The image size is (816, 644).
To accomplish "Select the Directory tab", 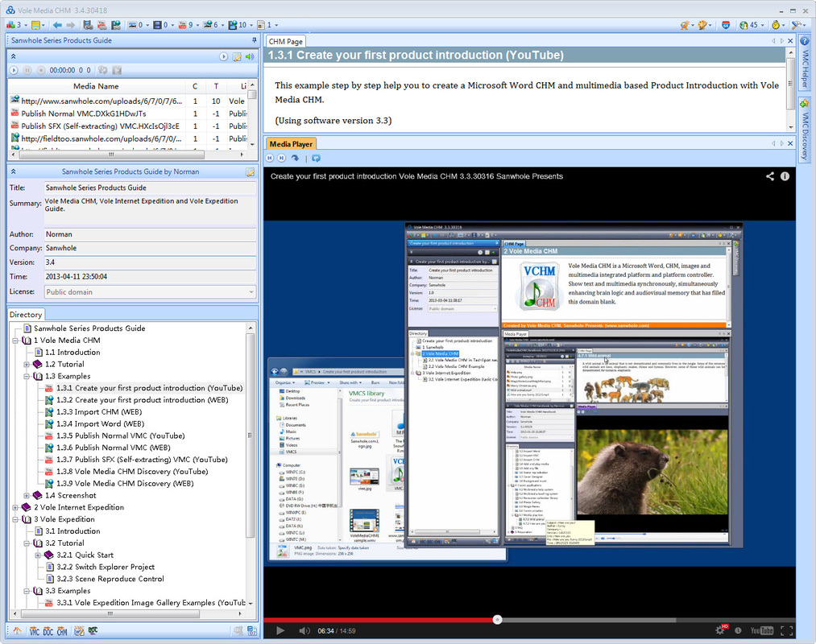I will [26, 315].
